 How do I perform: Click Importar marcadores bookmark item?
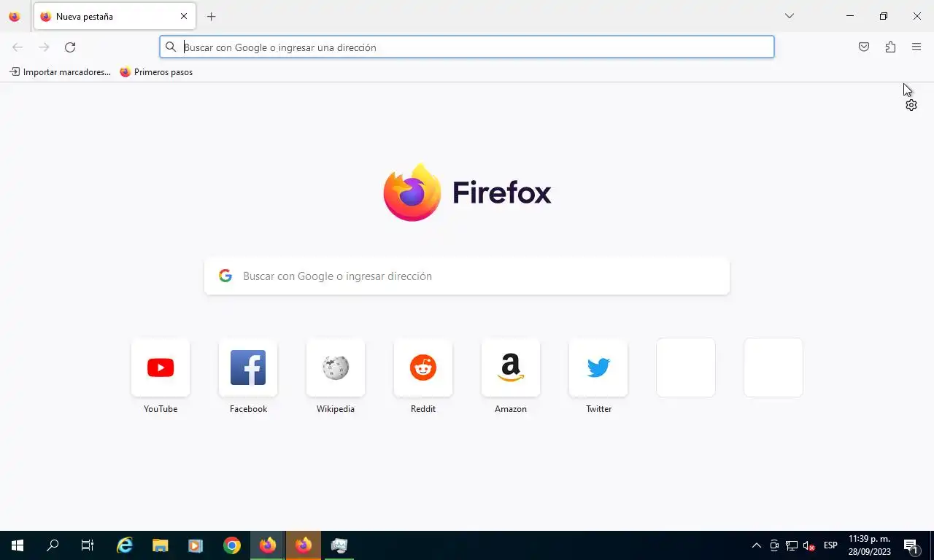(60, 72)
